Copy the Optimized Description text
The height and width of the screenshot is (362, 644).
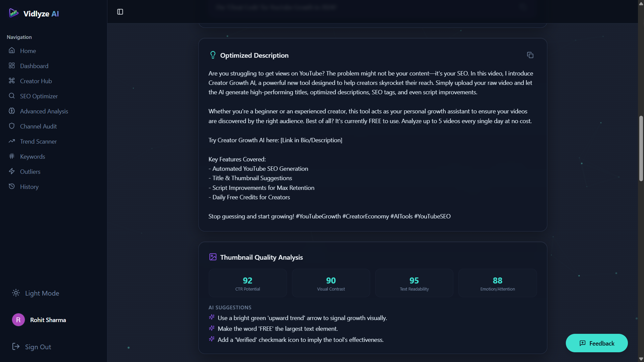530,55
